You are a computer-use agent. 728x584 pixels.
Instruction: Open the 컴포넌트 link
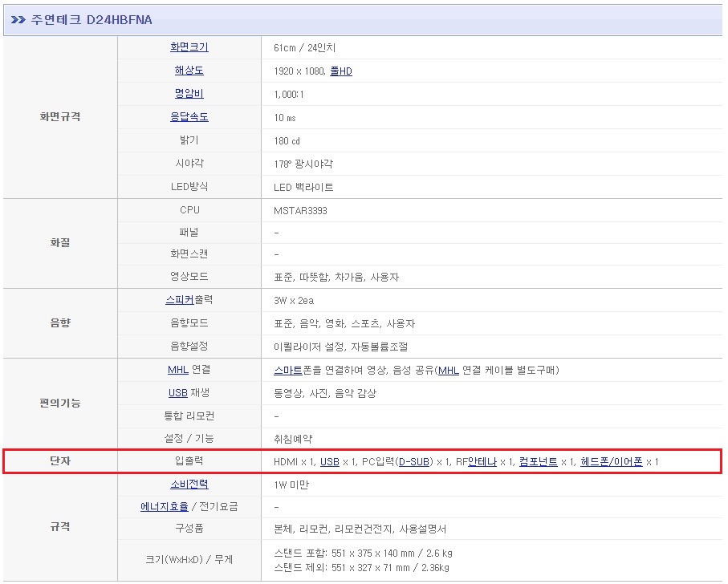[538, 462]
